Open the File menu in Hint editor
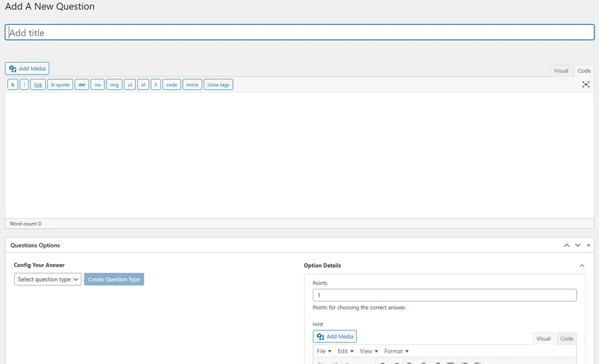 pos(324,351)
